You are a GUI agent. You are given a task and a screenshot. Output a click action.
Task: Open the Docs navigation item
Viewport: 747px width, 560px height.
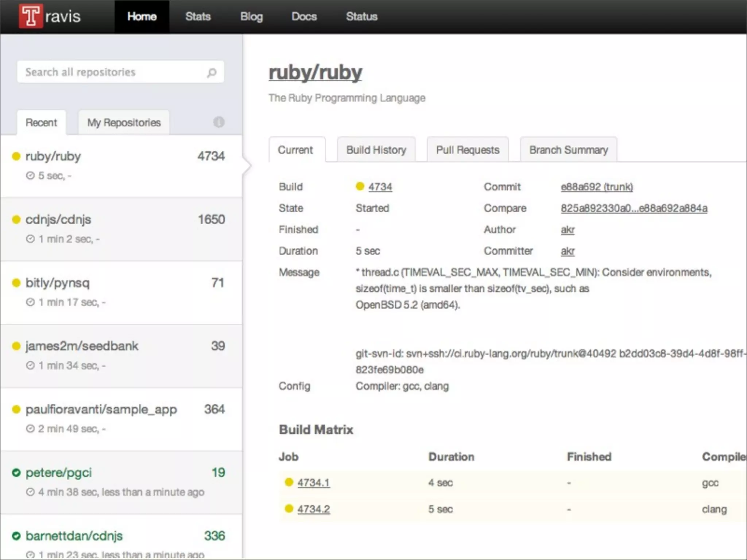[304, 16]
